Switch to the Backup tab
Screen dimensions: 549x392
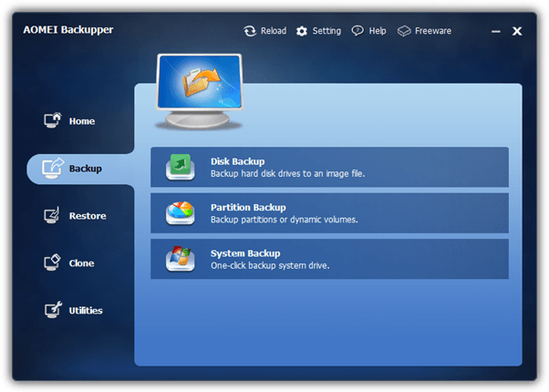(x=80, y=169)
